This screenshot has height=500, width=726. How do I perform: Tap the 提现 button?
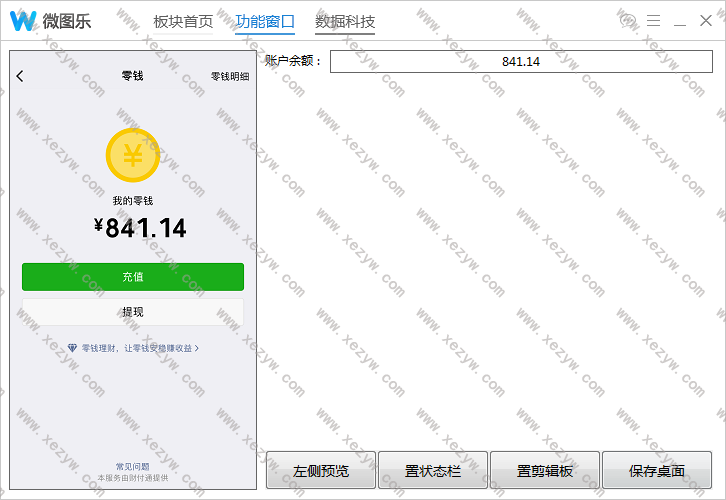click(133, 312)
